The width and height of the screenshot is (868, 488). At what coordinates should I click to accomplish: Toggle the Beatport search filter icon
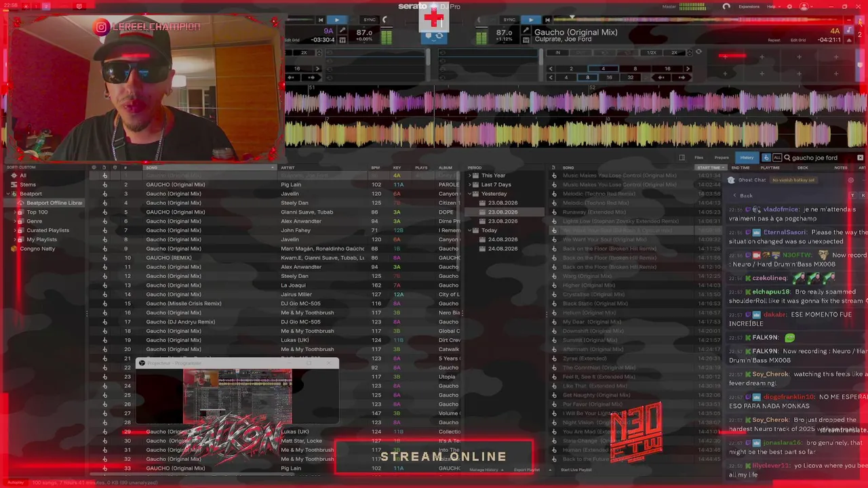pos(766,158)
